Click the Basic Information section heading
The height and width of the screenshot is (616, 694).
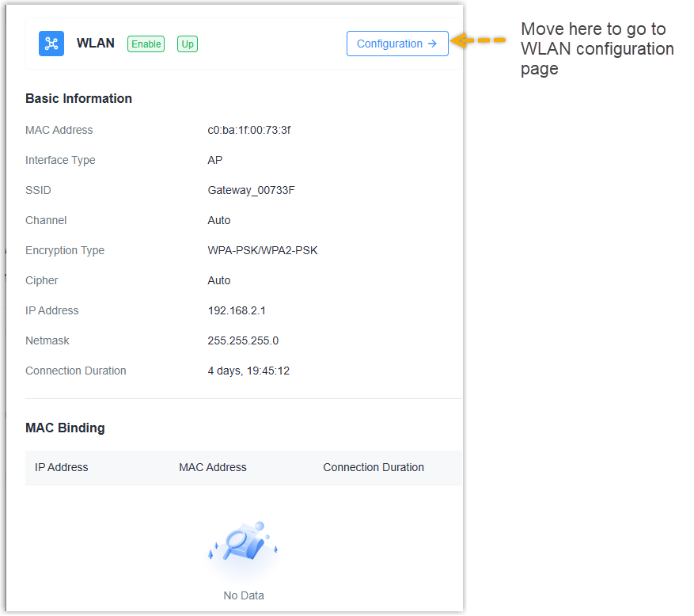coord(78,98)
